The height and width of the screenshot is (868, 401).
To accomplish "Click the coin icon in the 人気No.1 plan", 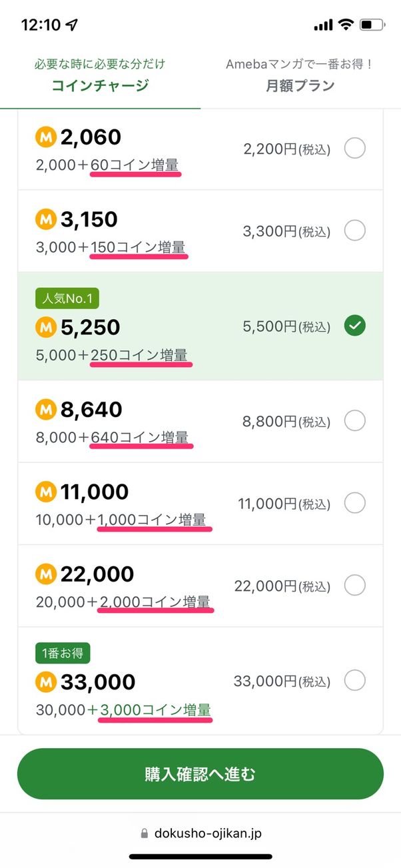I will click(45, 327).
